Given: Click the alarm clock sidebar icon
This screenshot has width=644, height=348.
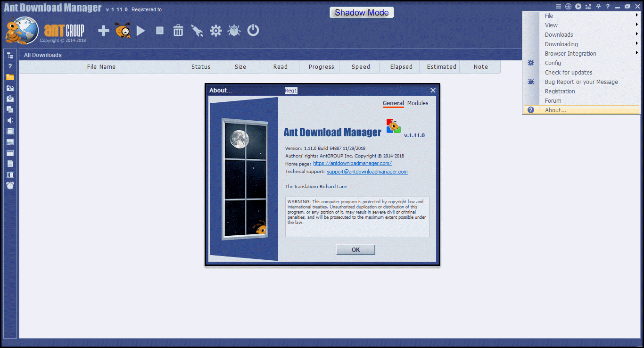Looking at the screenshot, I should click(x=10, y=186).
